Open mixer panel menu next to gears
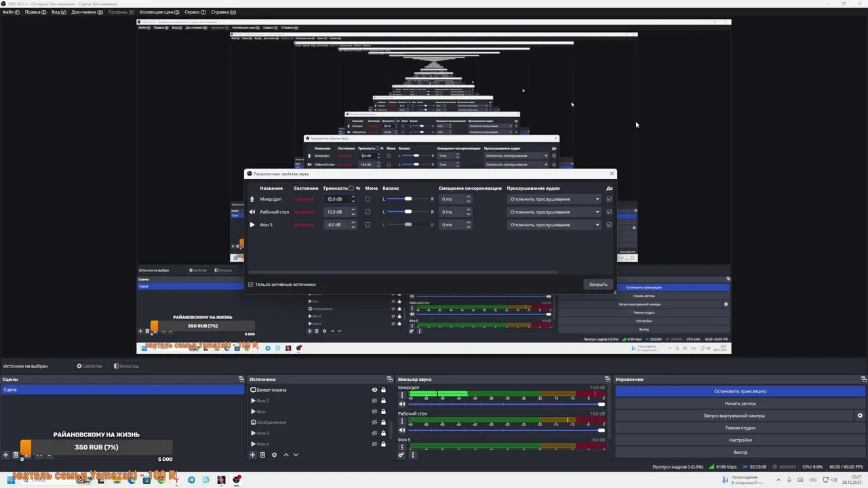Viewport: 868px width, 488px height. (412, 455)
